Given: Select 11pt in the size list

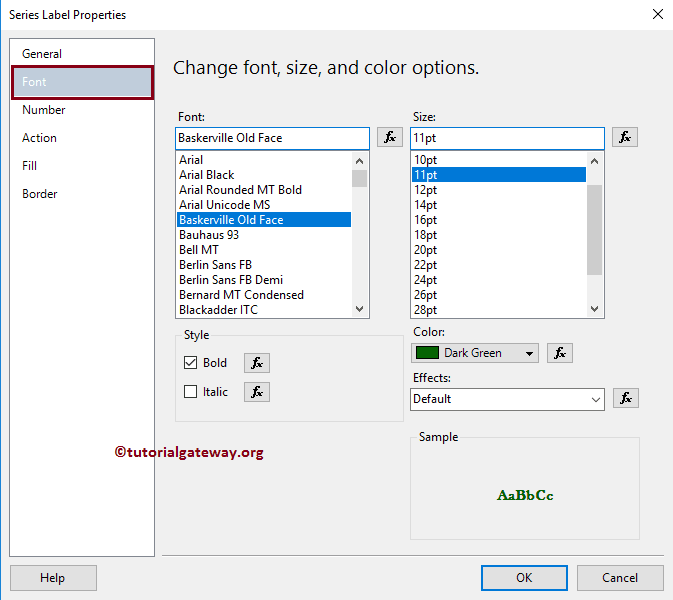Looking at the screenshot, I should coord(499,175).
